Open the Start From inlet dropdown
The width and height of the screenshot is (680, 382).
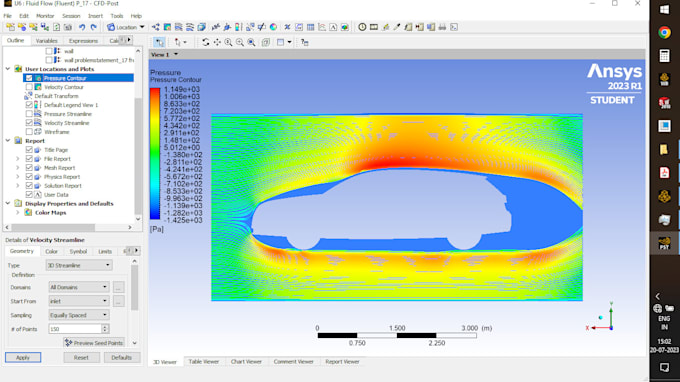[x=78, y=301]
